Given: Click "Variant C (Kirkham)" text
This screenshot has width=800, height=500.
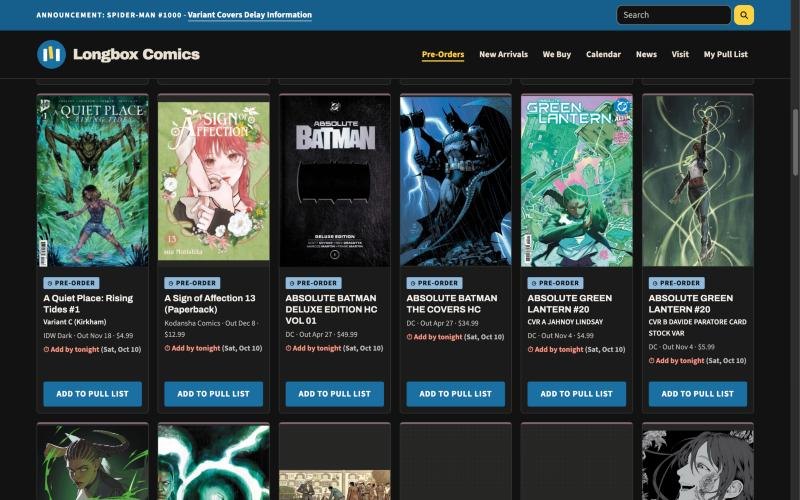Looking at the screenshot, I should click(x=75, y=322).
